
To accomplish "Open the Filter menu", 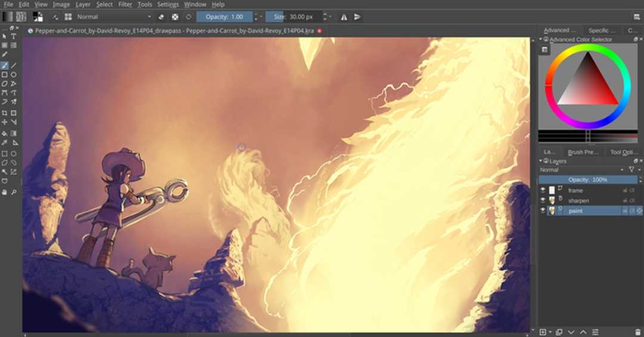I will 125,4.
